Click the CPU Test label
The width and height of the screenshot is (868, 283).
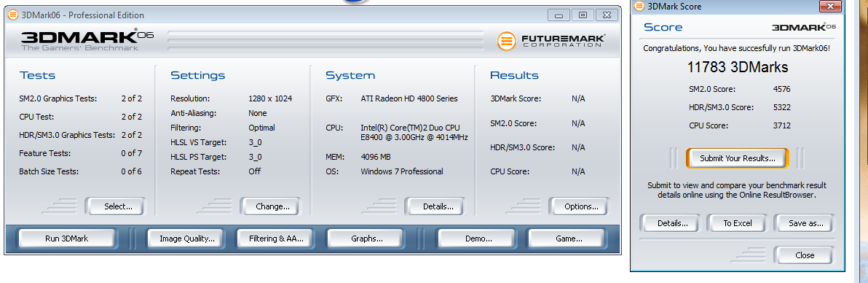[36, 117]
